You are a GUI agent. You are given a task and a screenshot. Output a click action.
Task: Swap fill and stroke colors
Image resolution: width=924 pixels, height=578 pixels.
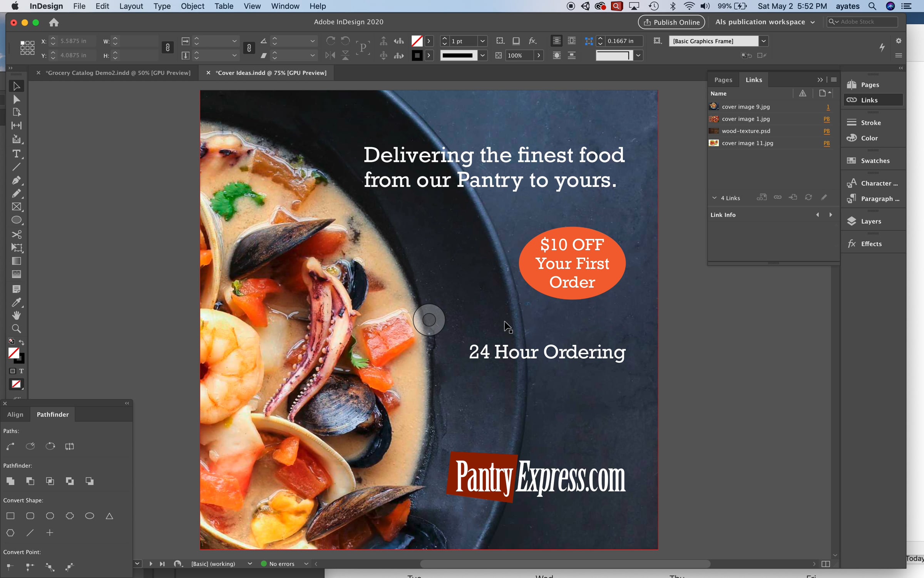point(22,342)
